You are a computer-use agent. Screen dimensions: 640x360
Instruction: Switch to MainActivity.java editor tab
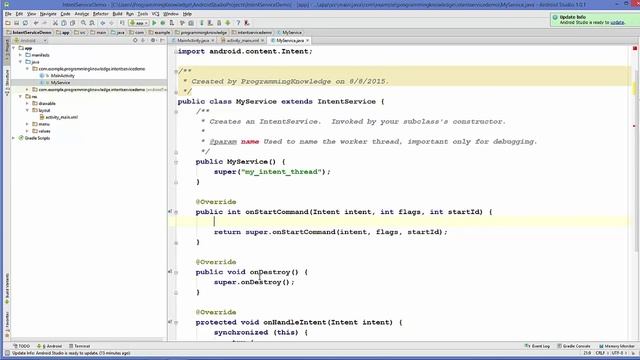point(193,41)
